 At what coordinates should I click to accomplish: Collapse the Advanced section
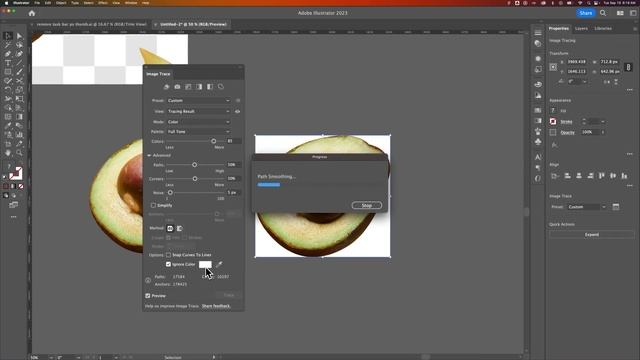tap(149, 155)
